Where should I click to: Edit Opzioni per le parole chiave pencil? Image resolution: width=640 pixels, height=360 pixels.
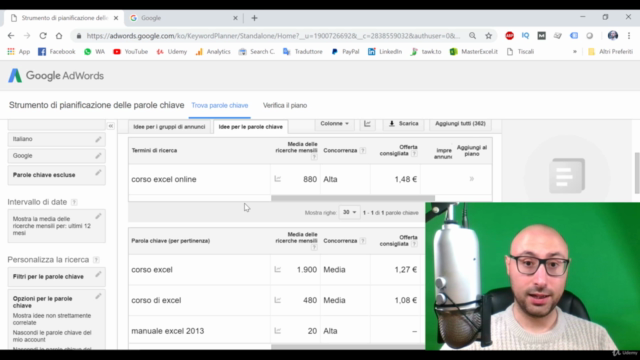pyautogui.click(x=98, y=296)
